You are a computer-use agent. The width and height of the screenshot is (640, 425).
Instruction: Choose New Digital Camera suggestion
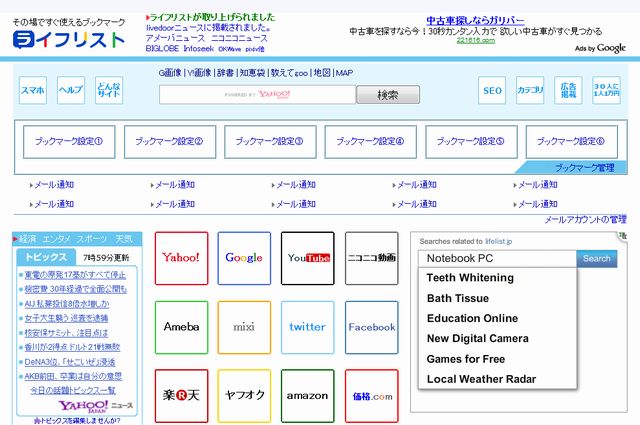click(478, 338)
